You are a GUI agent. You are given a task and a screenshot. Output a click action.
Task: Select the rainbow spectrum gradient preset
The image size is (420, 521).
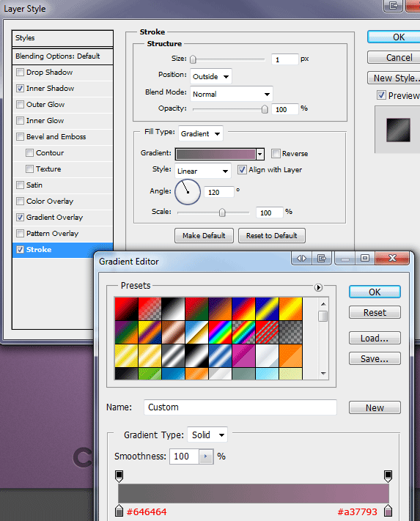click(x=220, y=332)
